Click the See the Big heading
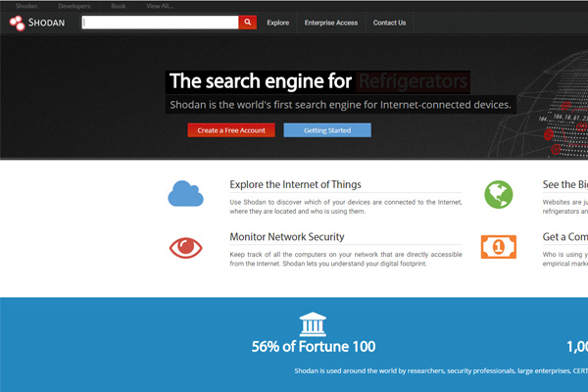 pyautogui.click(x=565, y=184)
